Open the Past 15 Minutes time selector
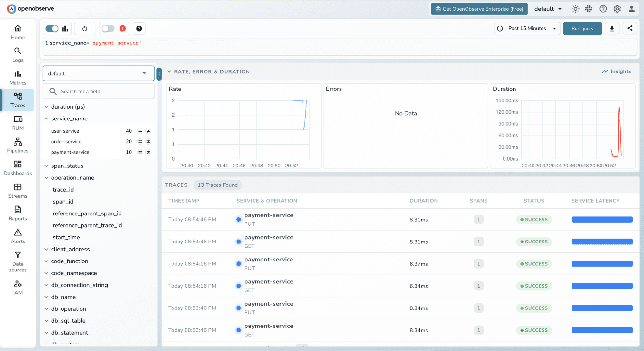This screenshot has width=644, height=351. 526,28
